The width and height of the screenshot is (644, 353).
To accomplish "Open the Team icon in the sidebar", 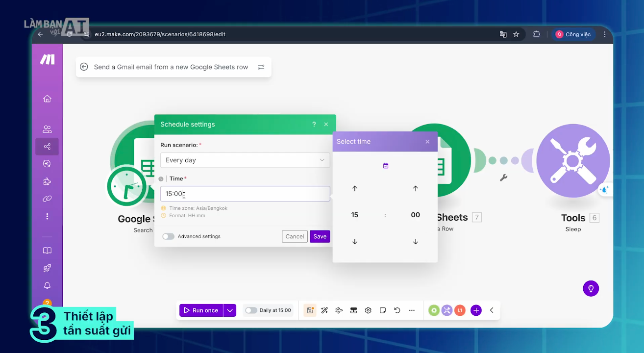I will pyautogui.click(x=47, y=129).
